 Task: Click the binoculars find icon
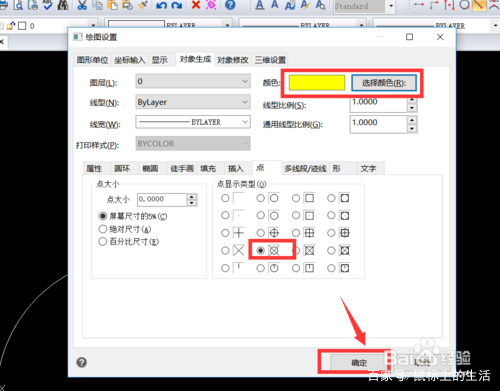[x=63, y=5]
